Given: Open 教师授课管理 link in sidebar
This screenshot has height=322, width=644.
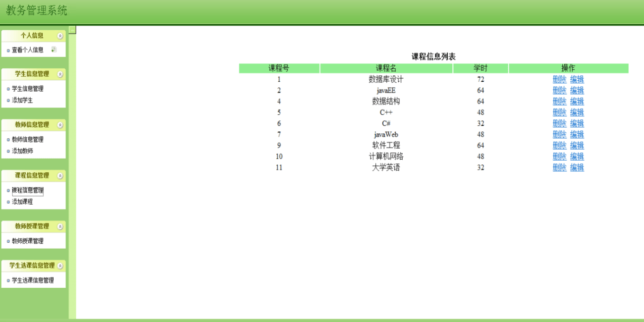Looking at the screenshot, I should tap(26, 240).
